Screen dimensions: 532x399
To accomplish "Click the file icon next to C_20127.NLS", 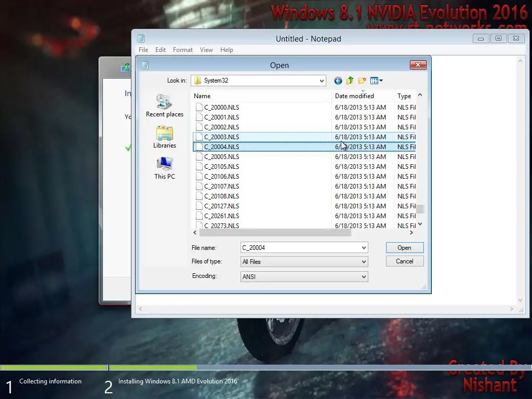I will (x=199, y=206).
